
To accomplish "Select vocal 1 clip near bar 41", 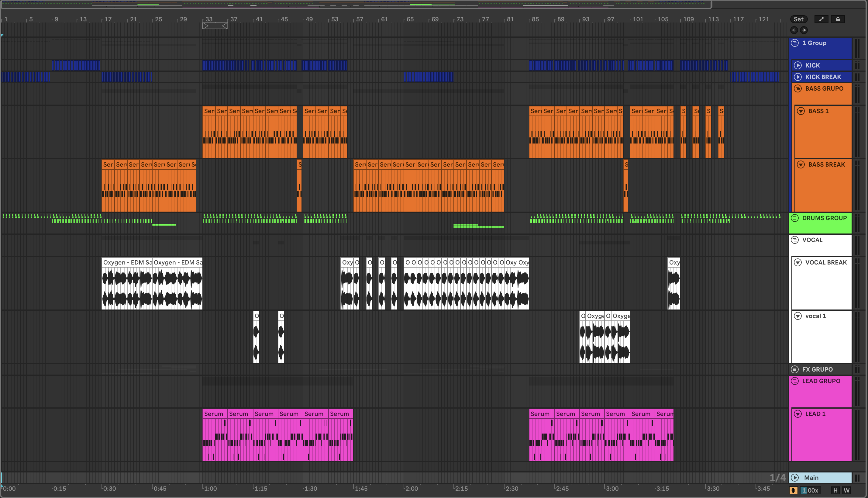I will pos(256,337).
